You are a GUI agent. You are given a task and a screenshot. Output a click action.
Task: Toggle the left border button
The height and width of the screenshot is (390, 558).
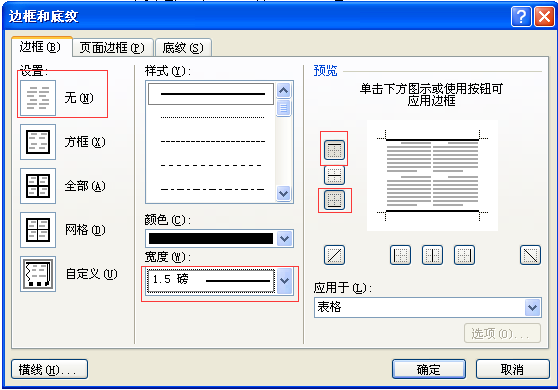400,255
